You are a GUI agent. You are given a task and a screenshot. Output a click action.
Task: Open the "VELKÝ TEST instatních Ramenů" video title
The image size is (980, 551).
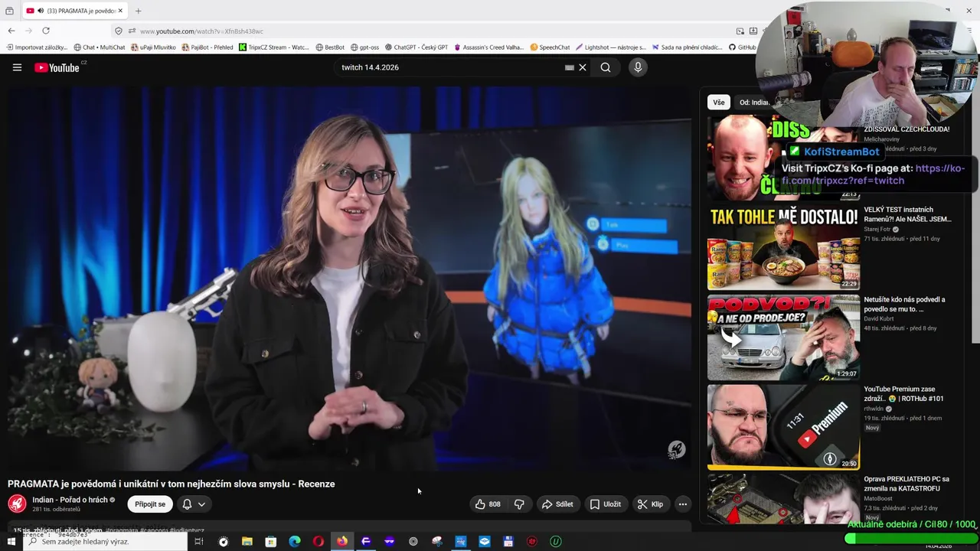tap(907, 214)
